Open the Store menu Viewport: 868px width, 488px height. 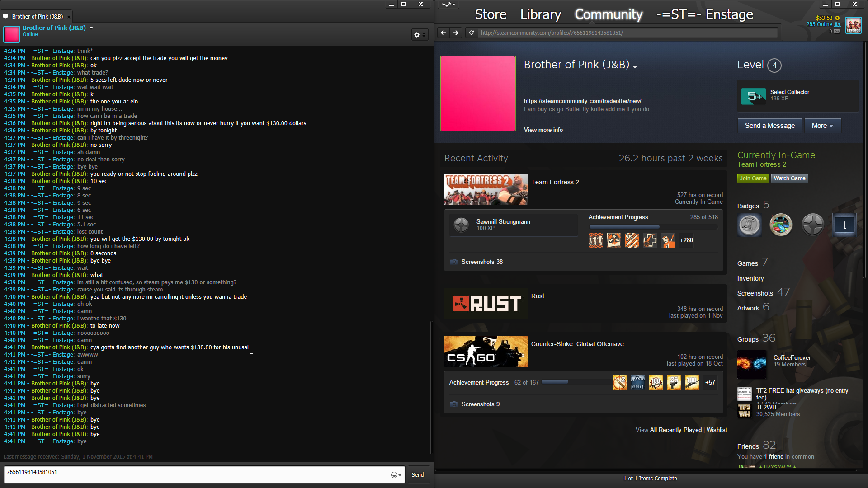pyautogui.click(x=491, y=14)
